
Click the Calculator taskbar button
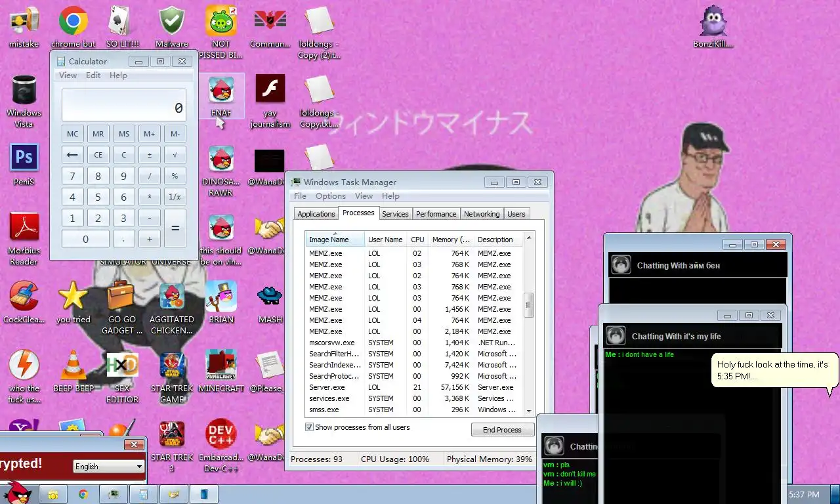144,494
